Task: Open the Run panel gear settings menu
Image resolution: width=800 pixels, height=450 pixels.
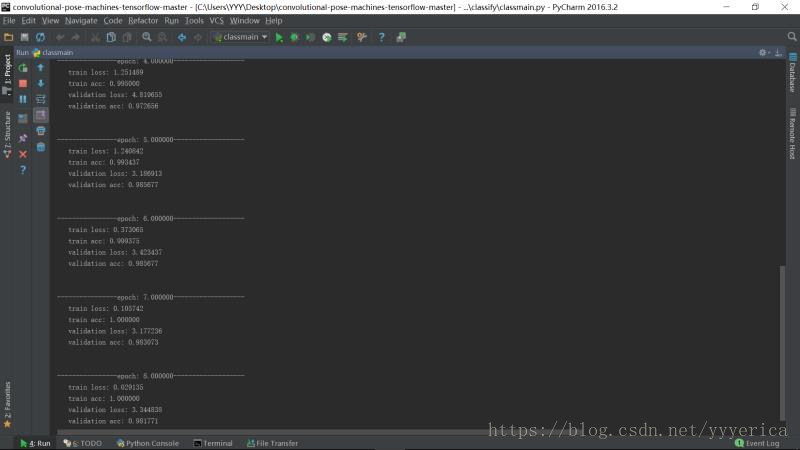Action: (x=763, y=53)
